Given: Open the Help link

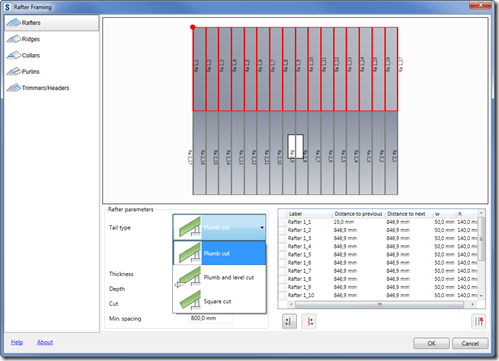Looking at the screenshot, I should 17,342.
